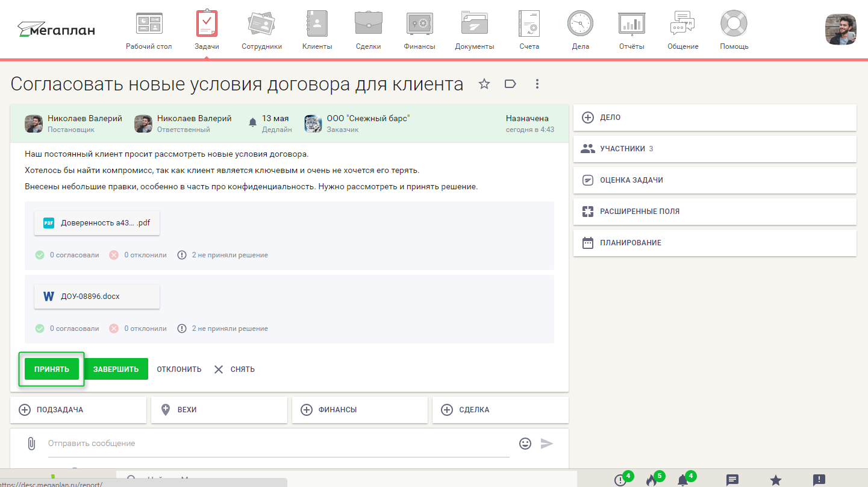Expand the Планирование panel

715,243
